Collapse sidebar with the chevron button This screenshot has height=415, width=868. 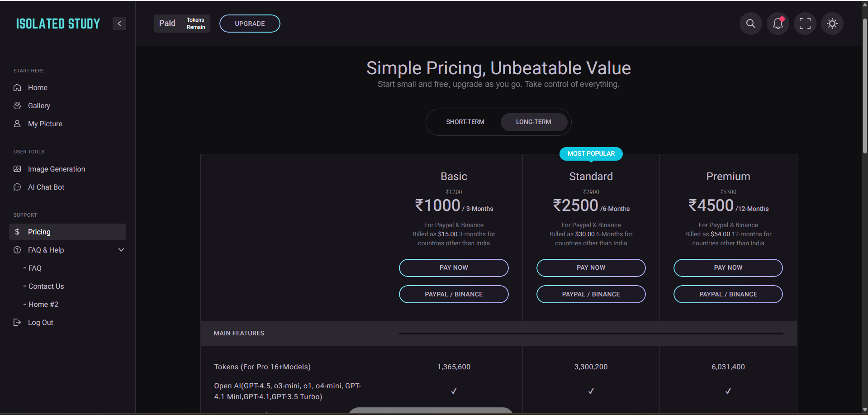(119, 24)
